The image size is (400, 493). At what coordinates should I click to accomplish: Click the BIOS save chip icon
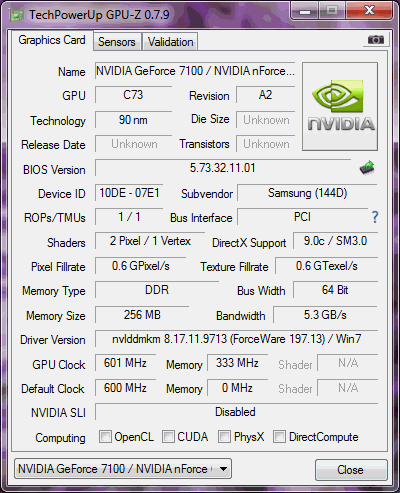tap(367, 168)
